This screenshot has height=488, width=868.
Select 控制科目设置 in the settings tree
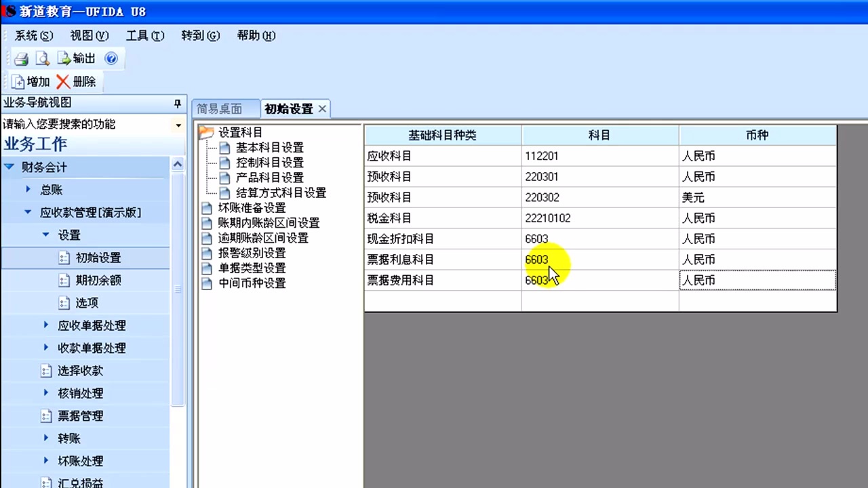[x=269, y=163]
